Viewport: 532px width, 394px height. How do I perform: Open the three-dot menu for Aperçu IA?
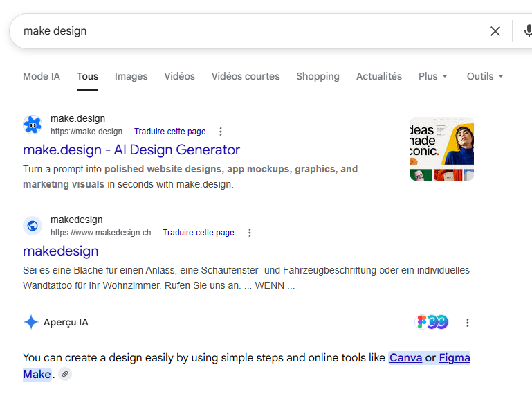pos(468,323)
